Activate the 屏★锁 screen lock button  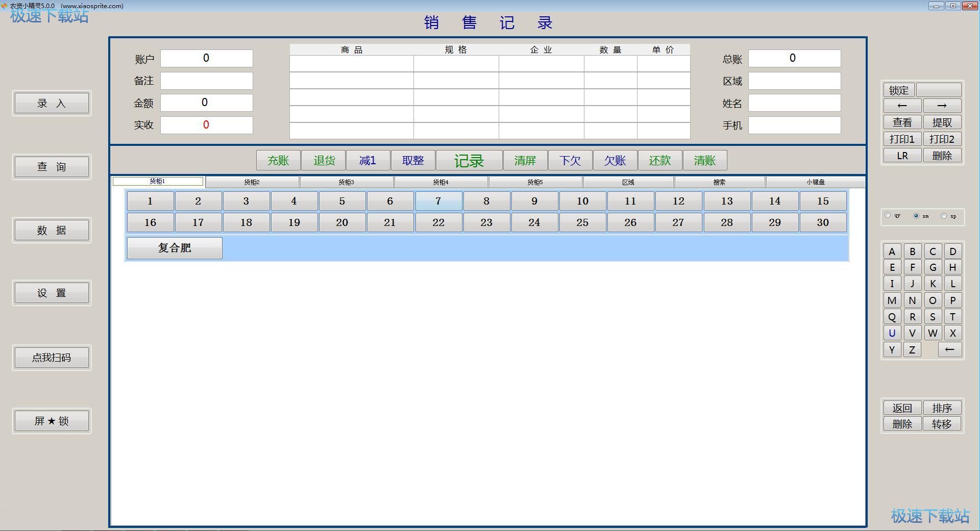52,421
